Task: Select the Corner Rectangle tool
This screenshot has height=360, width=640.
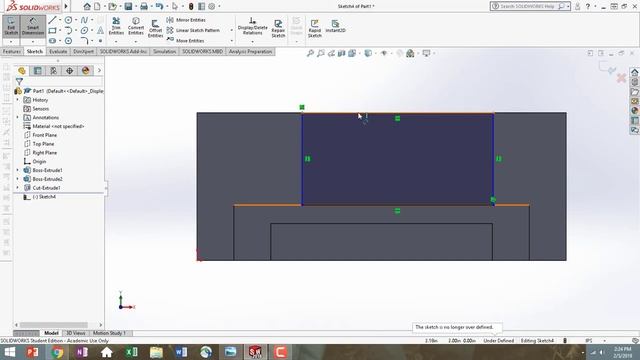Action: [x=52, y=31]
